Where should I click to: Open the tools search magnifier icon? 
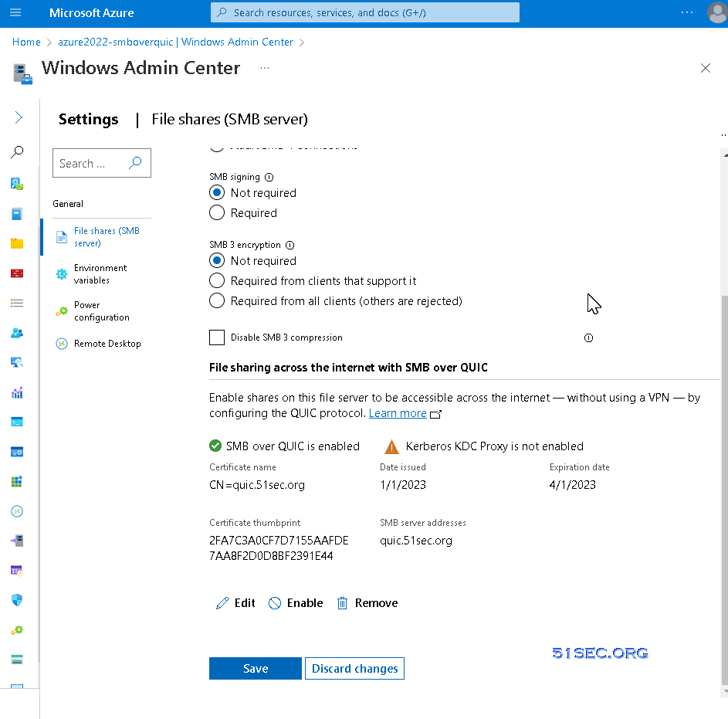coord(17,151)
